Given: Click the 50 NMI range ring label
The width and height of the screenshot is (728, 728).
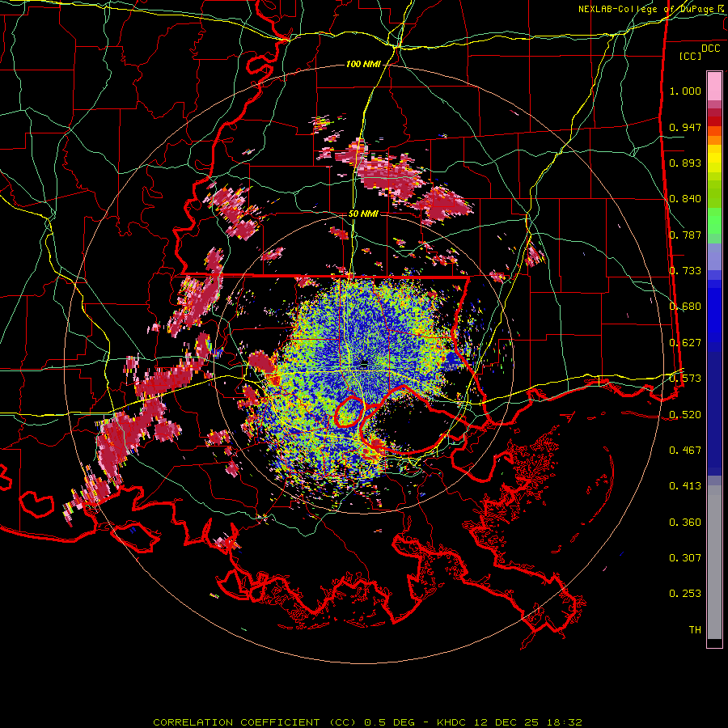Looking at the screenshot, I should coord(363,214).
